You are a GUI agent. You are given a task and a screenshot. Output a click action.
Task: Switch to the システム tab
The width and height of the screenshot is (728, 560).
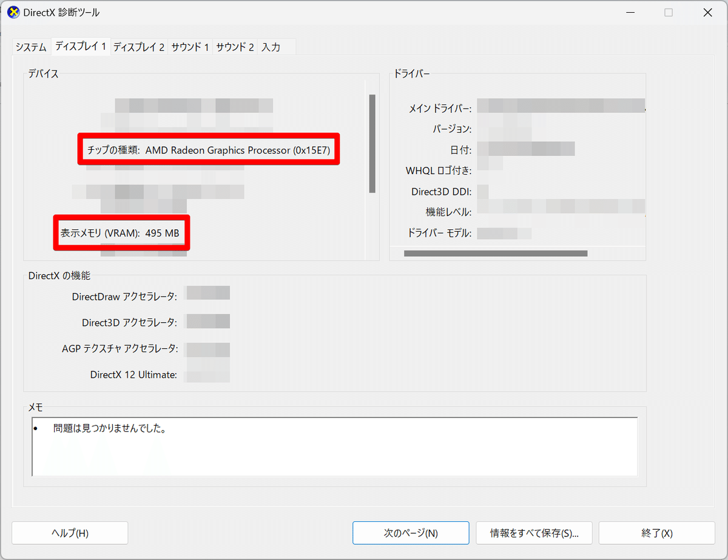pos(31,47)
